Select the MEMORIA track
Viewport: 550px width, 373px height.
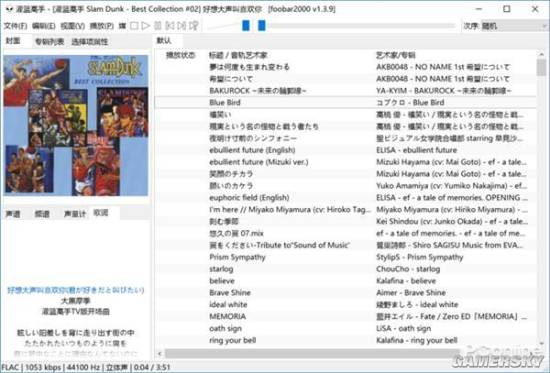[228, 317]
